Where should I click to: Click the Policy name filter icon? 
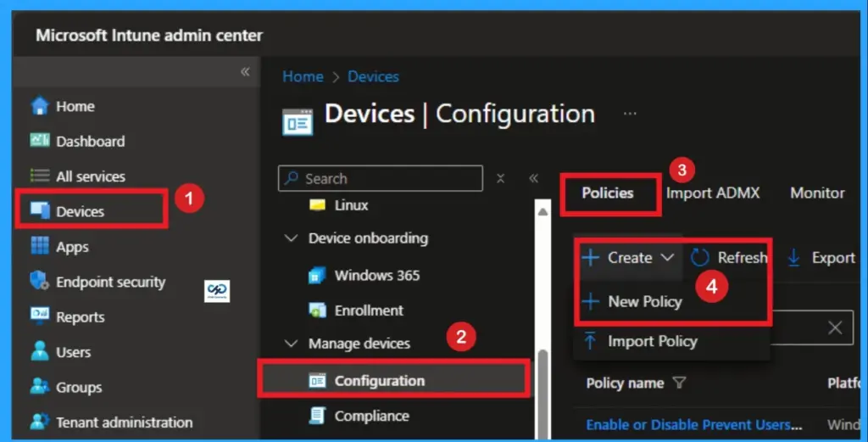point(679,383)
